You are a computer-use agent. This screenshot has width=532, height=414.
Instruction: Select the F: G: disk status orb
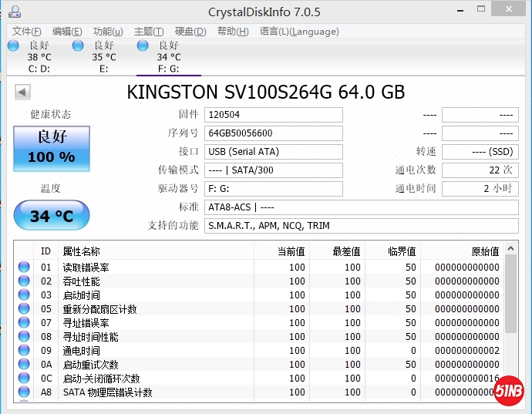click(x=143, y=46)
